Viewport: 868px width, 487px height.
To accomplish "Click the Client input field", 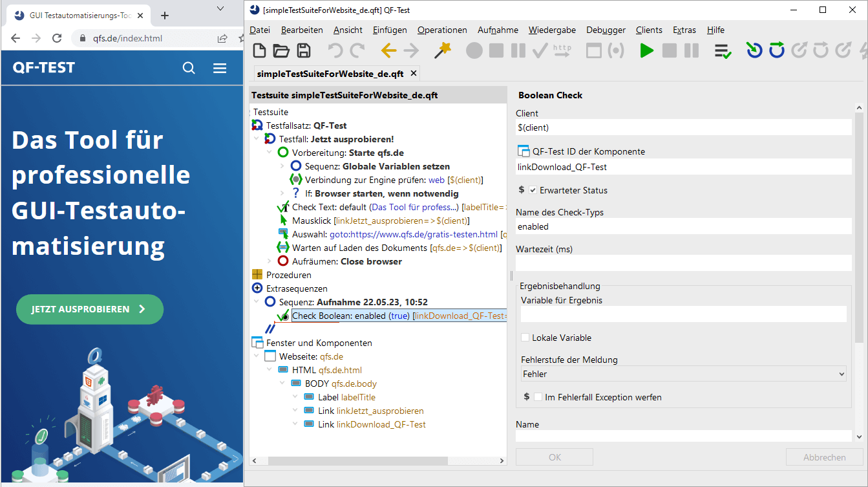I will click(x=684, y=127).
